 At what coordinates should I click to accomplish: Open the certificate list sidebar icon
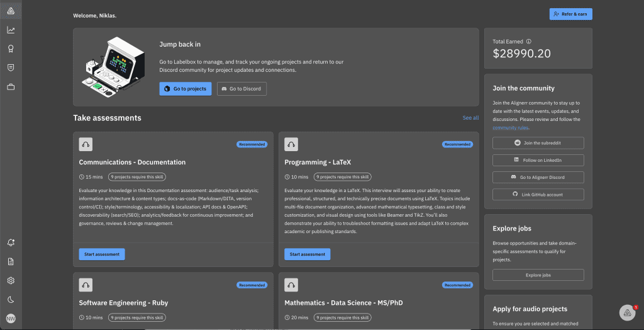tap(11, 67)
